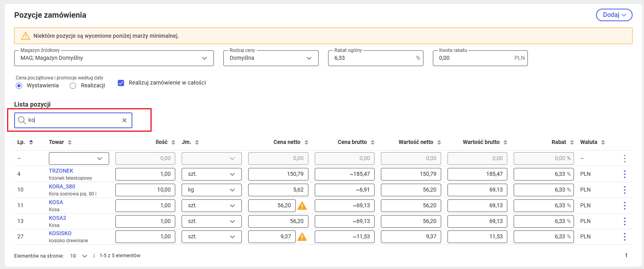
Task: Clear the search field with X icon
Action: point(124,120)
